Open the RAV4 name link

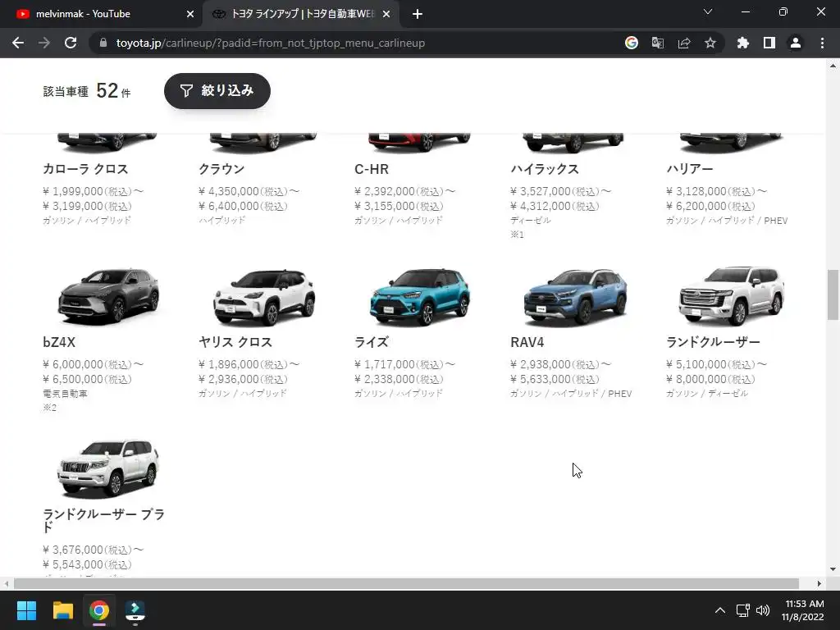pyautogui.click(x=527, y=342)
